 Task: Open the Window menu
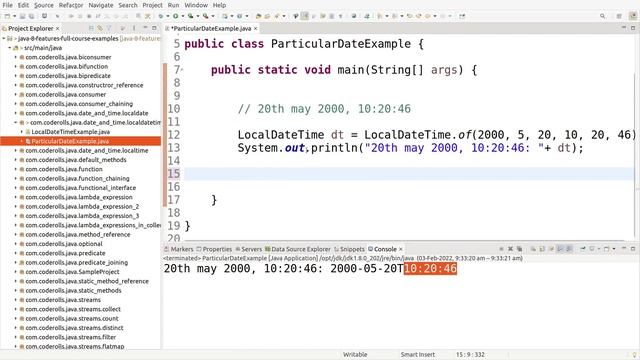(x=196, y=5)
